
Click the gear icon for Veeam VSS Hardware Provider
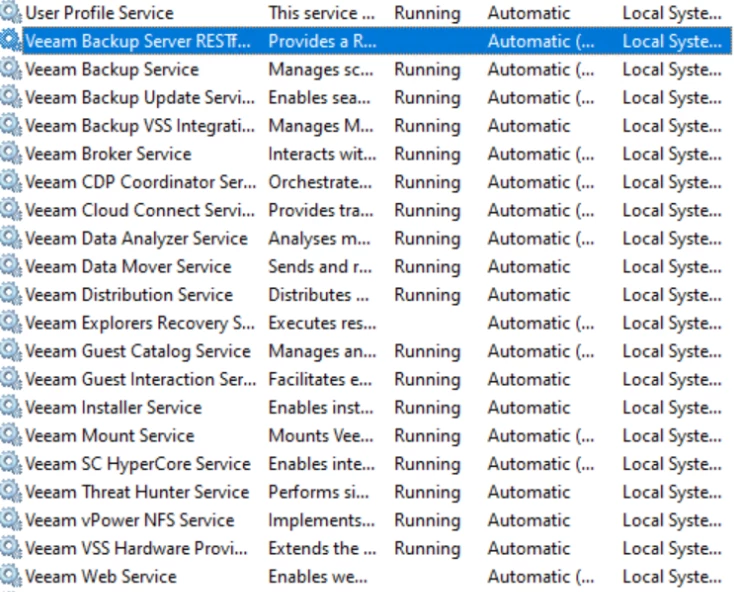(x=10, y=548)
